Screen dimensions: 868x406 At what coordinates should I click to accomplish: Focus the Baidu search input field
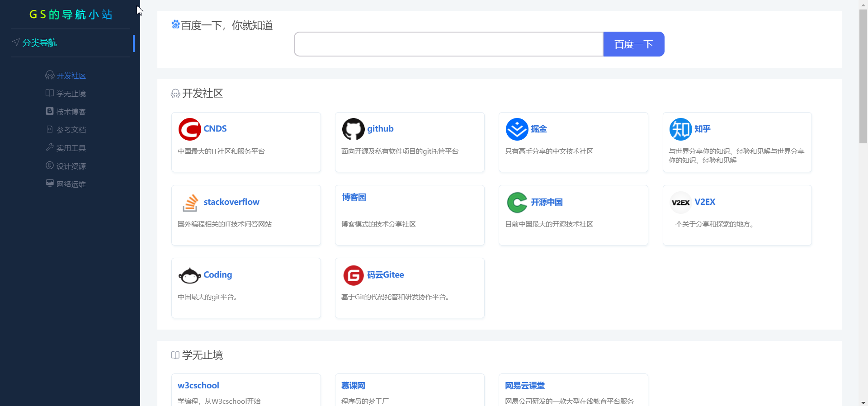448,44
